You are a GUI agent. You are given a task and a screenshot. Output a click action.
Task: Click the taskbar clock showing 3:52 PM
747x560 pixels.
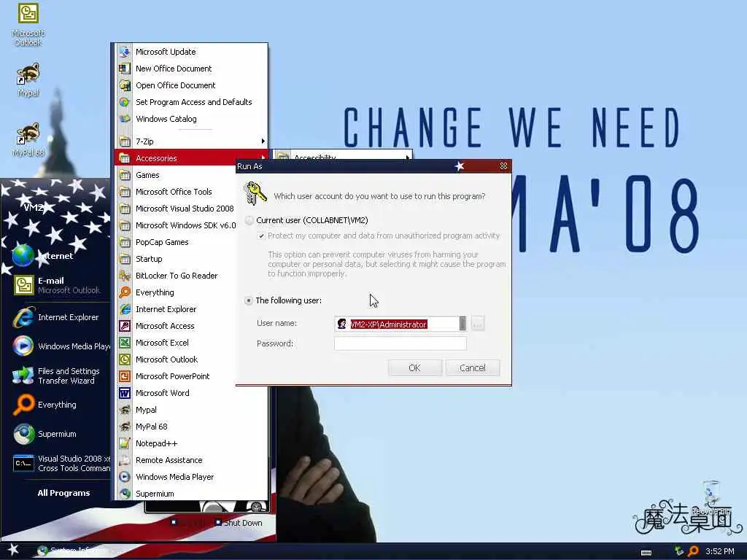pyautogui.click(x=719, y=551)
